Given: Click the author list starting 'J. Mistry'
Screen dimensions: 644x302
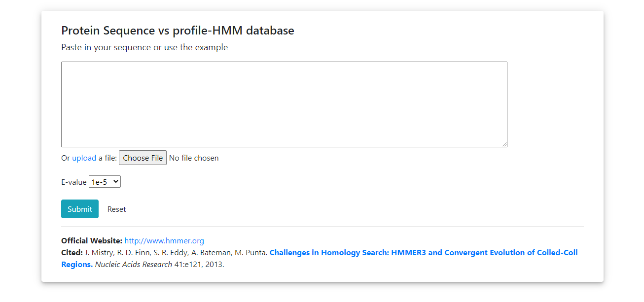Looking at the screenshot, I should (176, 253).
